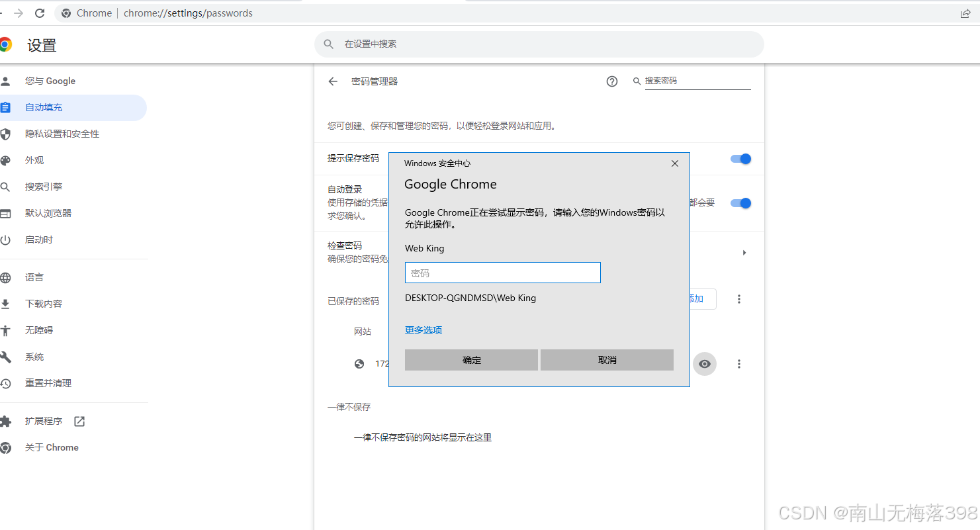The height and width of the screenshot is (530, 980).
Task: Open 重置并清理 settings
Action: point(48,383)
